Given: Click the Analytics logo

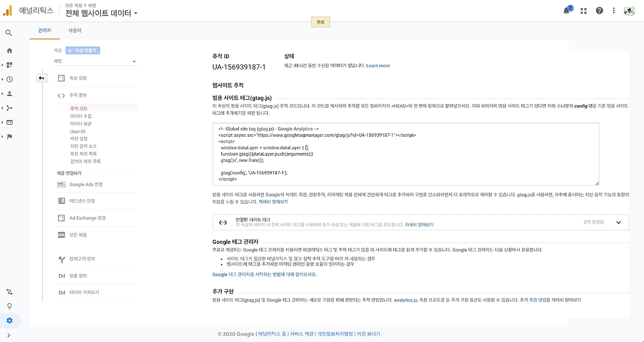Looking at the screenshot, I should coord(8,11).
